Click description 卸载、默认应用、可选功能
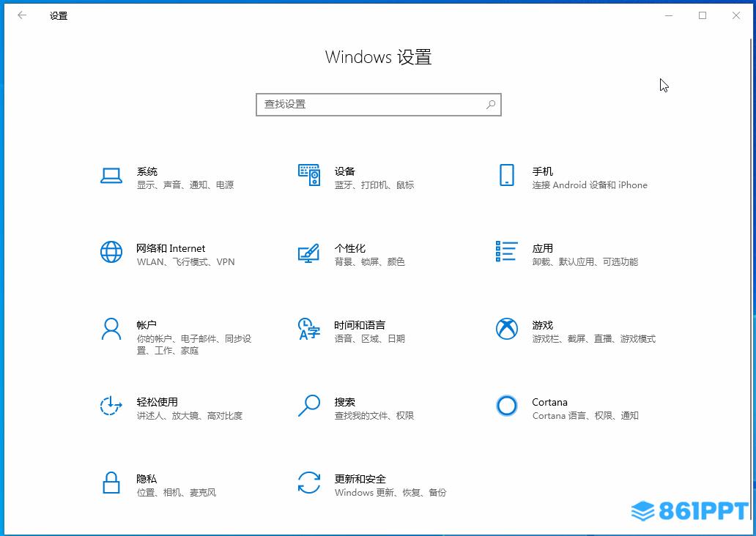Screen dimensions: 756x536 tap(585, 261)
